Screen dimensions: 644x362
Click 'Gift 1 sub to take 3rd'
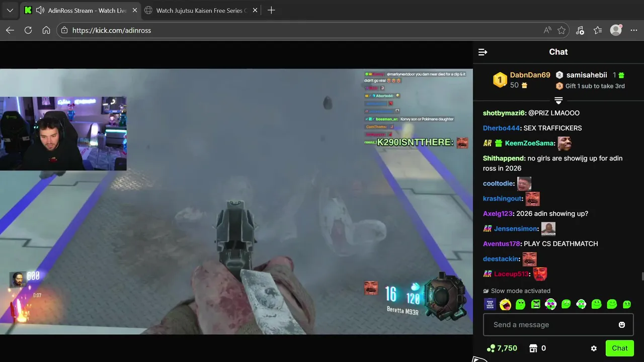coord(595,86)
